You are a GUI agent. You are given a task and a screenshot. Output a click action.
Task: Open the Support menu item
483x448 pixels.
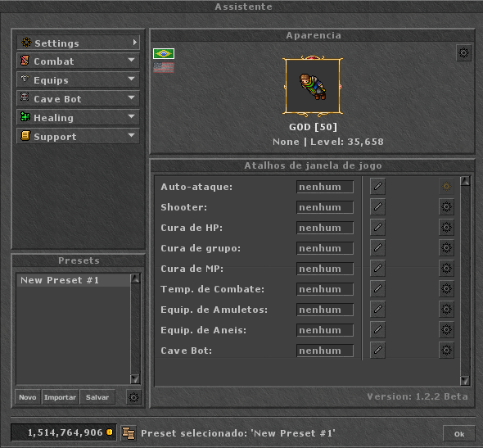pyautogui.click(x=79, y=136)
